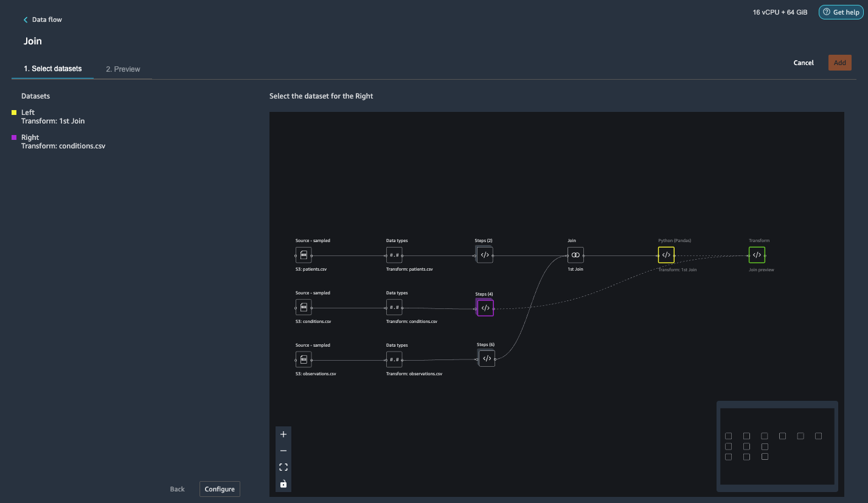Click the 'Steps (4)' node title
The width and height of the screenshot is (868, 503).
tap(484, 294)
